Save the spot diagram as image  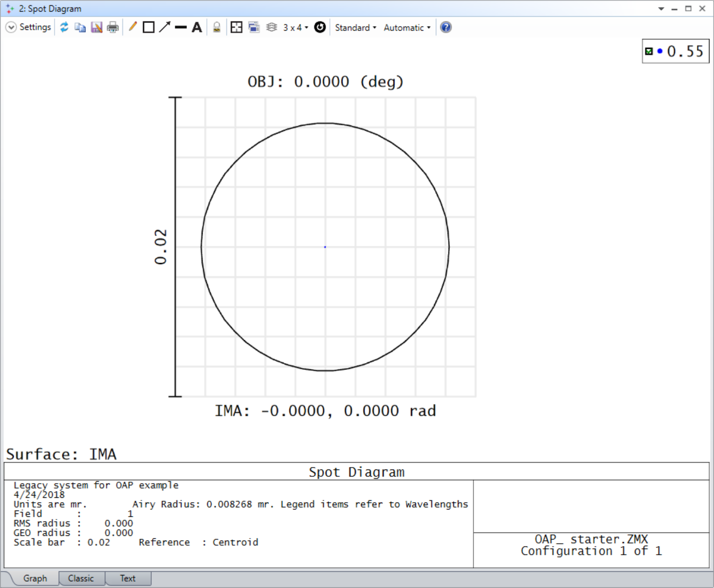[x=97, y=27]
